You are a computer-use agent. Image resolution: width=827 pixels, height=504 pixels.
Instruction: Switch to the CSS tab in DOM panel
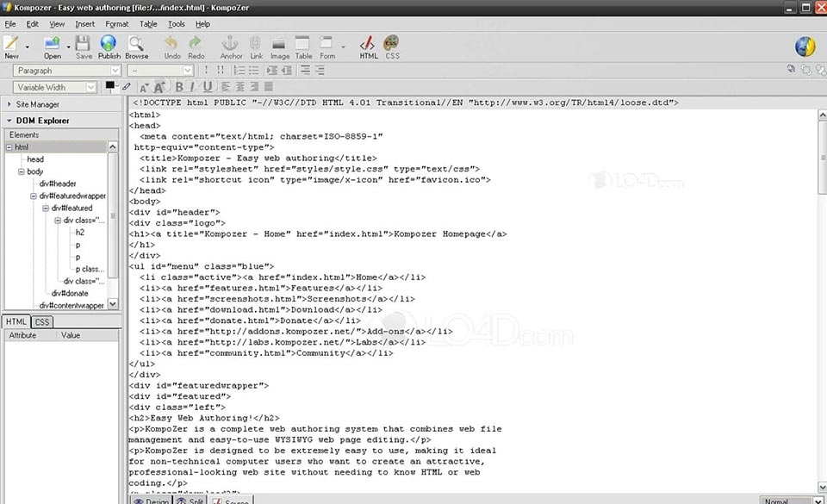click(x=41, y=322)
